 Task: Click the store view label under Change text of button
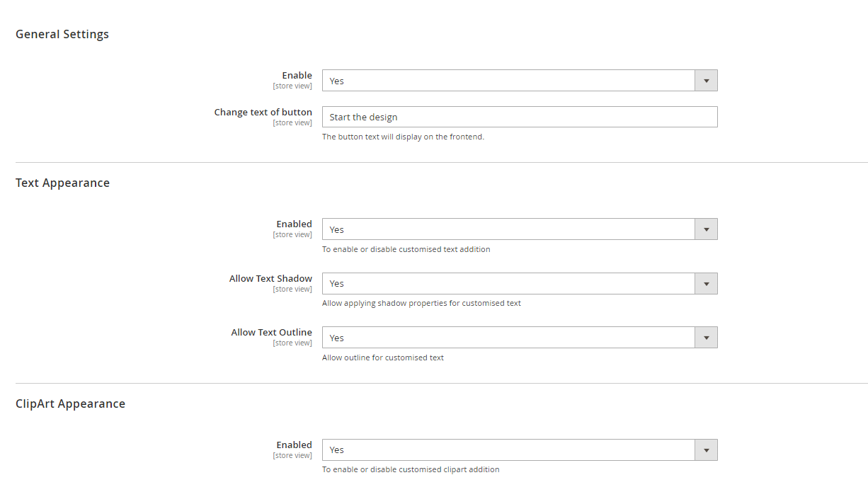292,122
